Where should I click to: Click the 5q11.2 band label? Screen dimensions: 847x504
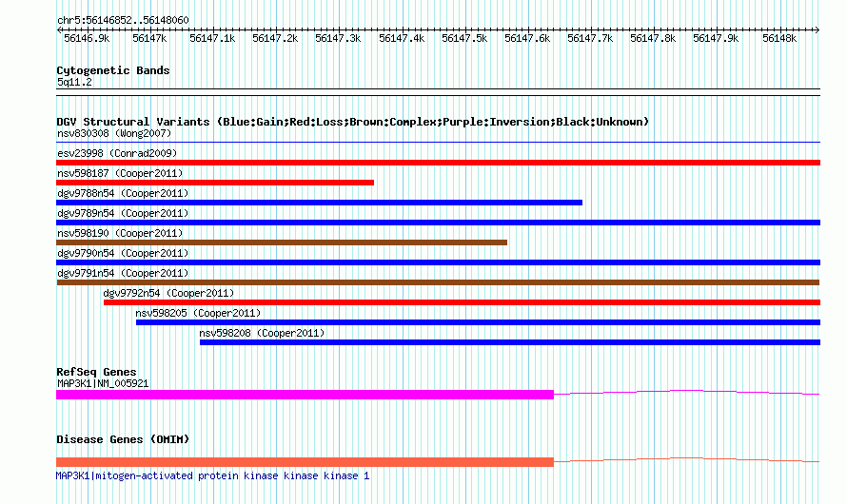74,82
